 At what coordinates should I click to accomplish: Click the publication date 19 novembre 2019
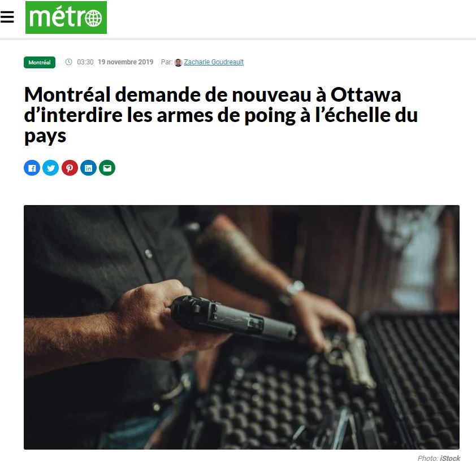point(126,62)
